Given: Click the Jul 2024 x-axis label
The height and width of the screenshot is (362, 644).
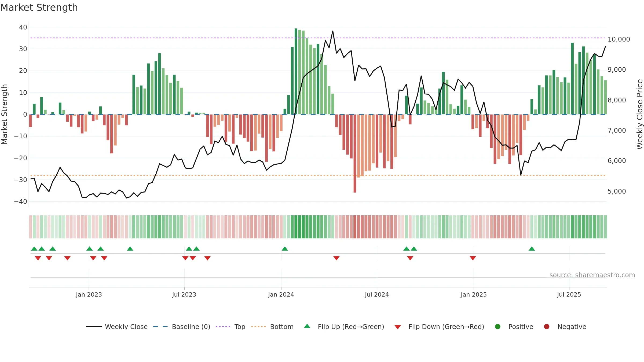Looking at the screenshot, I should 377,295.
